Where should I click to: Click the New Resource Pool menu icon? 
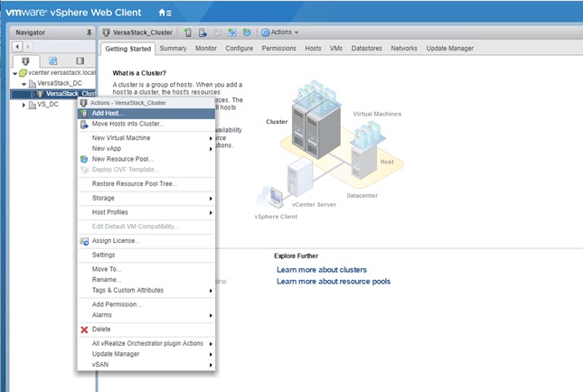(84, 159)
